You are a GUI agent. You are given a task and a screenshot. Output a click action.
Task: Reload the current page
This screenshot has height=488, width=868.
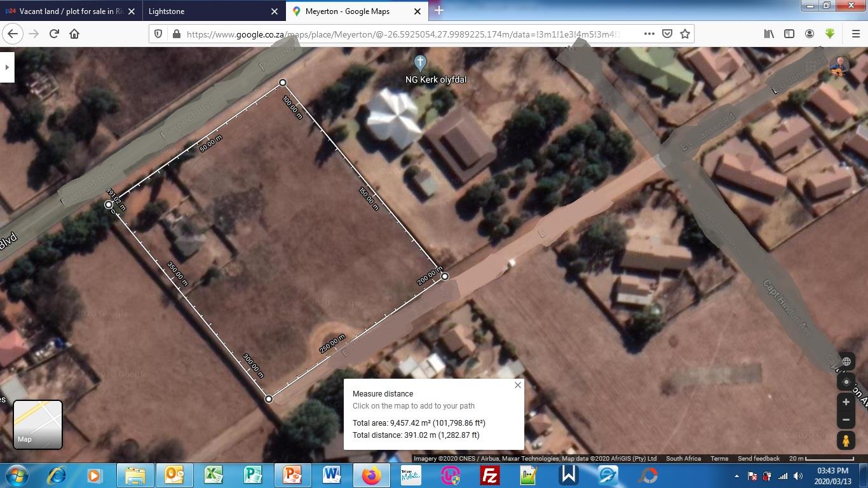[54, 34]
